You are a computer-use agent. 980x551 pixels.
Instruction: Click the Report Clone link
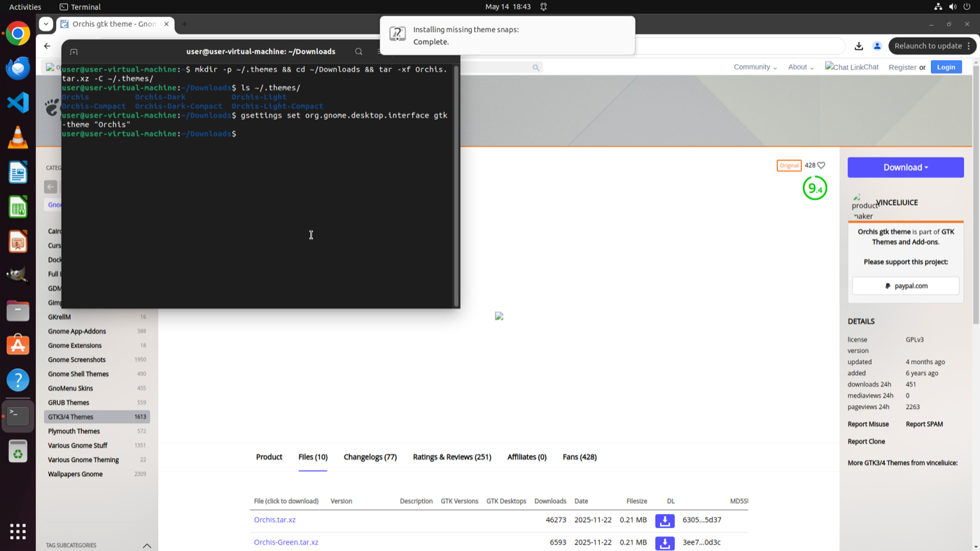[x=867, y=442]
